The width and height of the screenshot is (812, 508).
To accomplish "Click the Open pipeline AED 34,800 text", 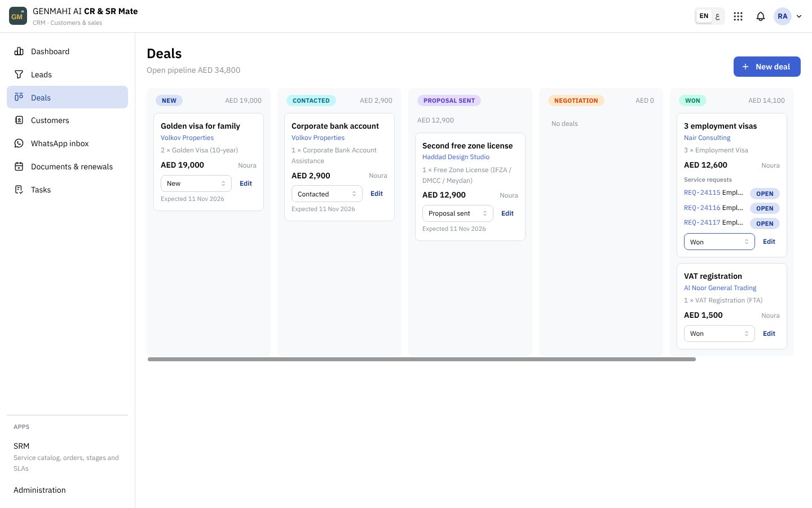I will point(193,70).
